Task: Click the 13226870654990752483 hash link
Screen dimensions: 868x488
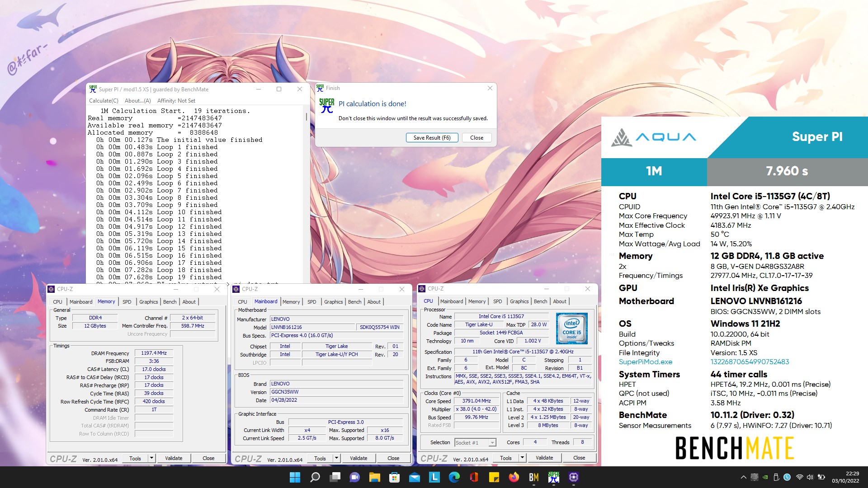Action: point(750,361)
